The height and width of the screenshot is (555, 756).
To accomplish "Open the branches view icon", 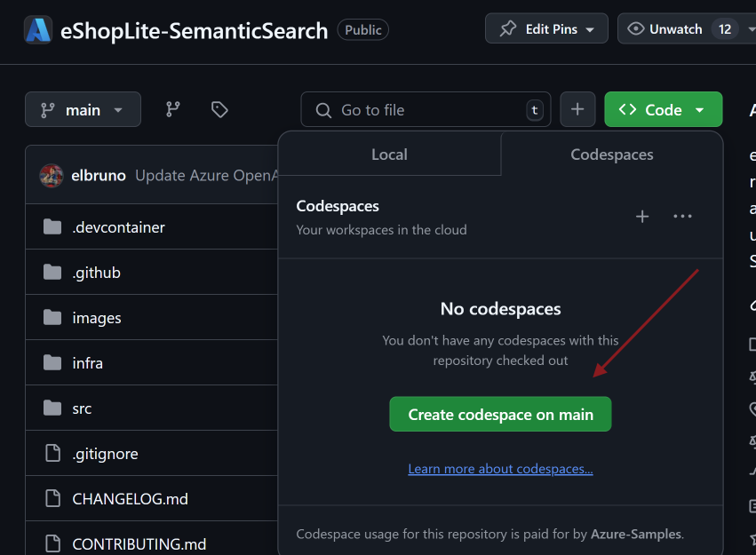I will point(173,109).
